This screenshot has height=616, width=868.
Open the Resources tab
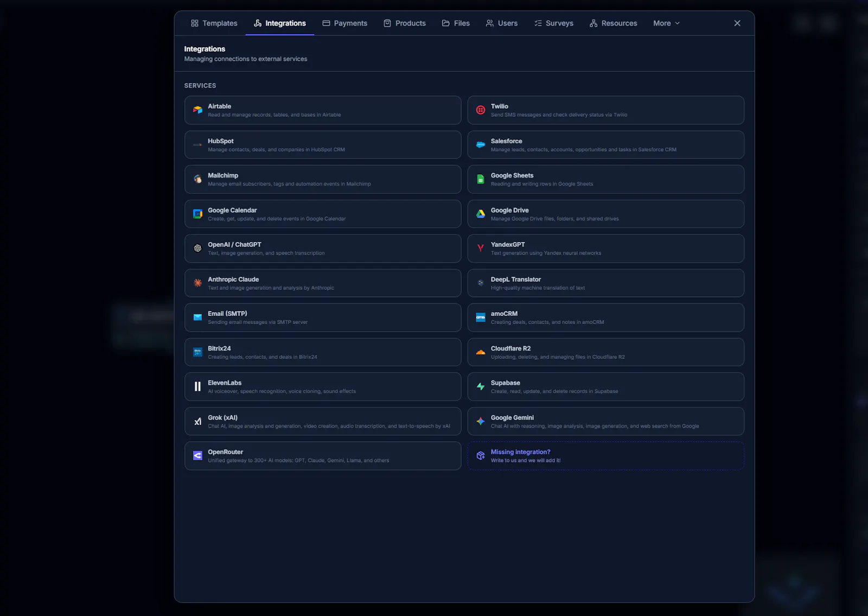tap(614, 23)
